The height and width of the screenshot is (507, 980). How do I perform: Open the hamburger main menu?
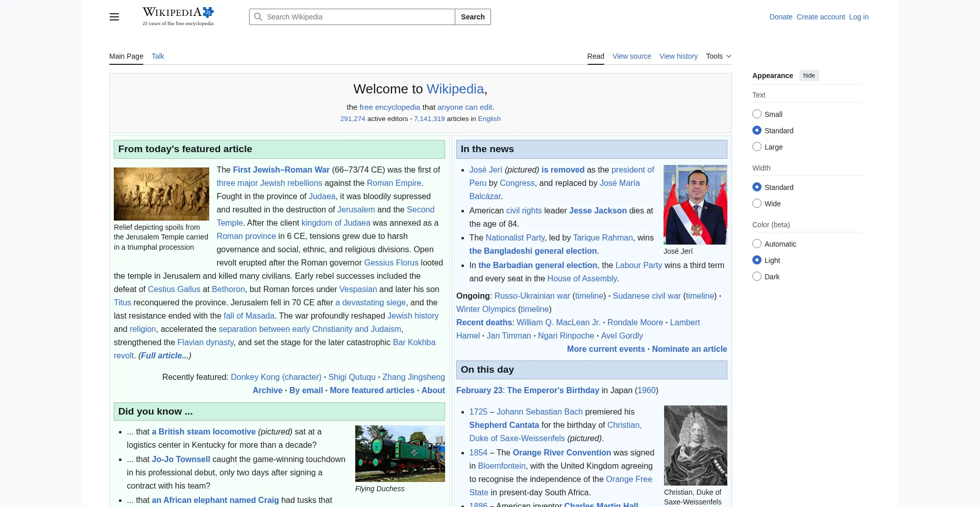tap(114, 17)
